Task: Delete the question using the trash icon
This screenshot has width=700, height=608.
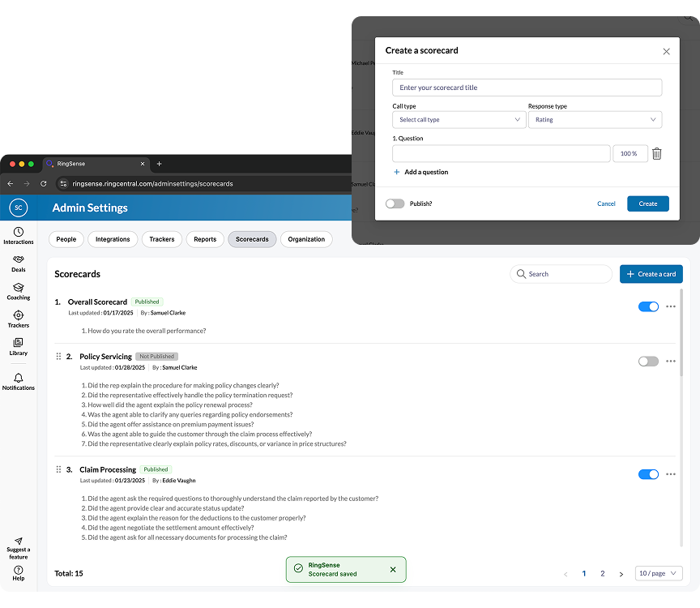Action: [x=657, y=153]
